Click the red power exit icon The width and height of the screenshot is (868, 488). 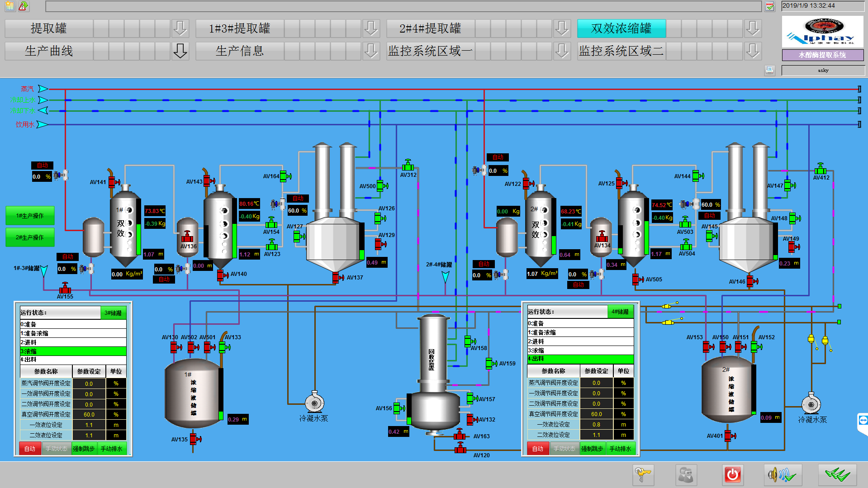[733, 475]
